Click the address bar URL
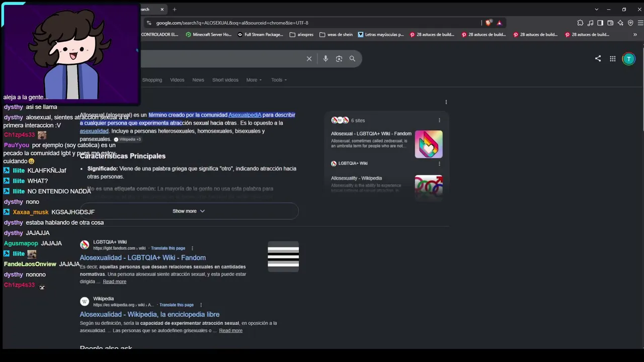The image size is (644, 362). tap(232, 23)
